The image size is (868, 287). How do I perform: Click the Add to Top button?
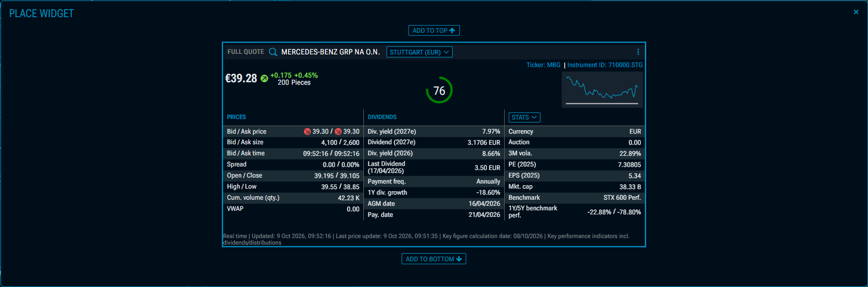434,31
